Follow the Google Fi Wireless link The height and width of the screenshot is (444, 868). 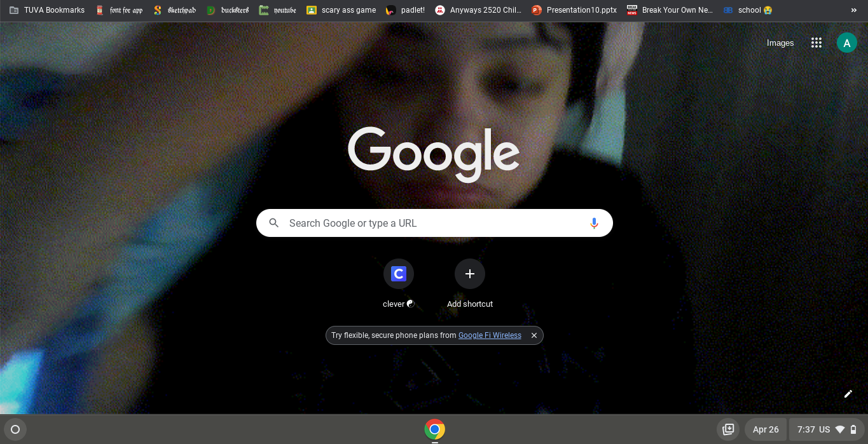click(x=490, y=335)
